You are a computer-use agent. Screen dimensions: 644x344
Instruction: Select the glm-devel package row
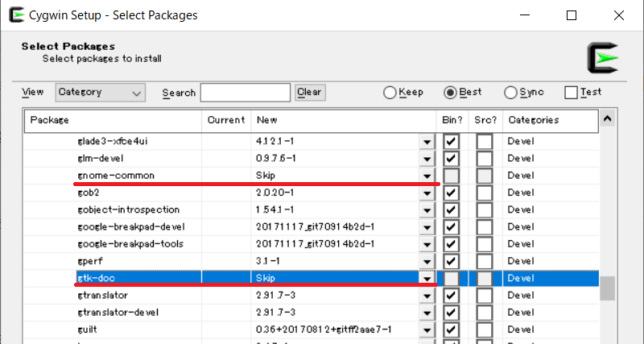[x=312, y=159]
